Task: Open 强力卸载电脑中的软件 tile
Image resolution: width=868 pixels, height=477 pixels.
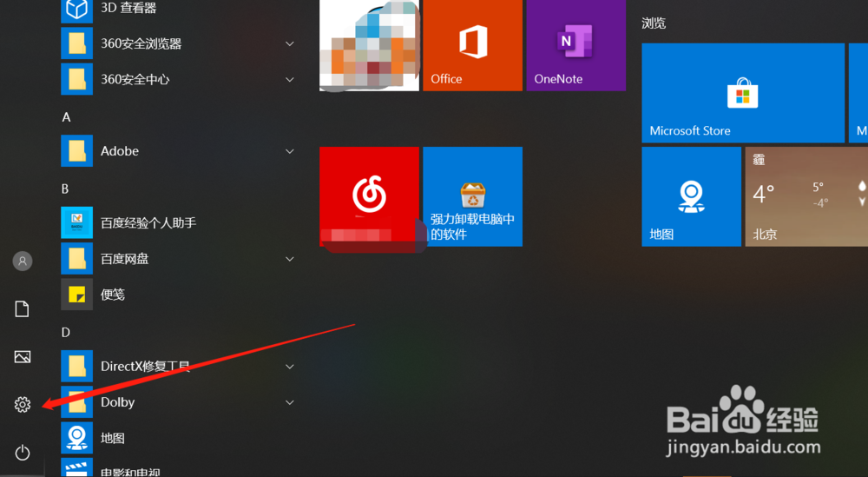Action: click(473, 196)
